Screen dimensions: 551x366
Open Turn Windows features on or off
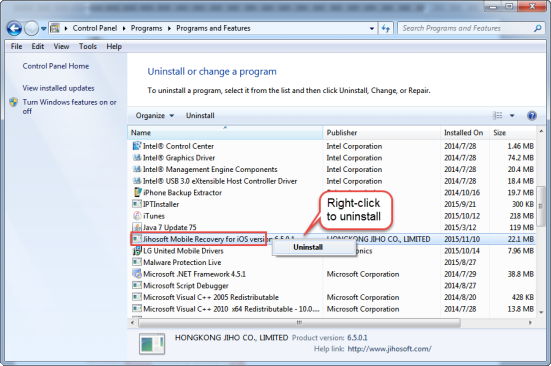pyautogui.click(x=69, y=106)
